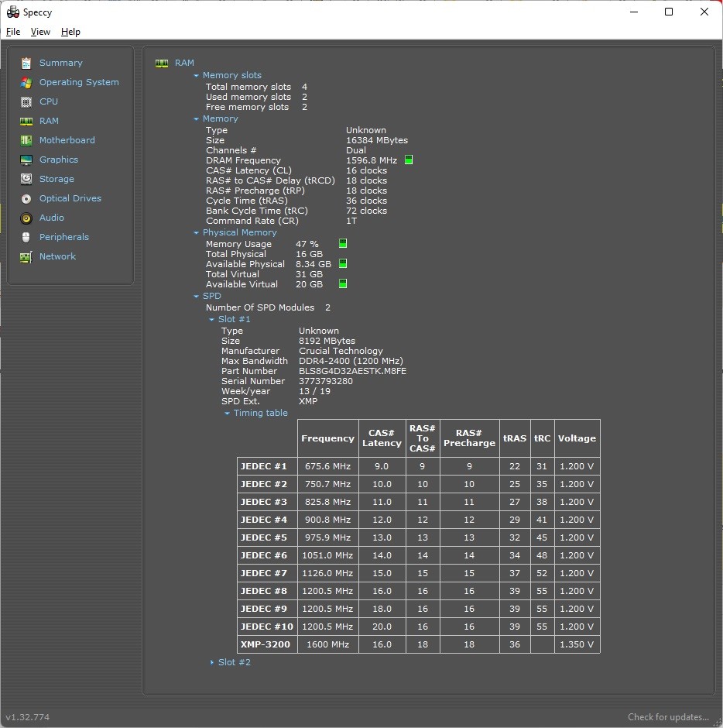Click the 675.6 MHz cell
723x728 pixels.
click(x=327, y=466)
